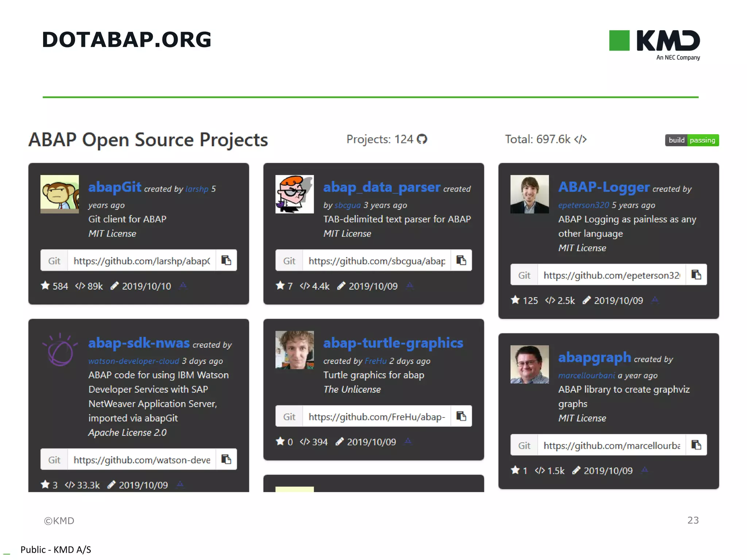The width and height of the screenshot is (747, 560).
Task: Click the code-lines icon next to 2.5k
Action: tap(550, 300)
